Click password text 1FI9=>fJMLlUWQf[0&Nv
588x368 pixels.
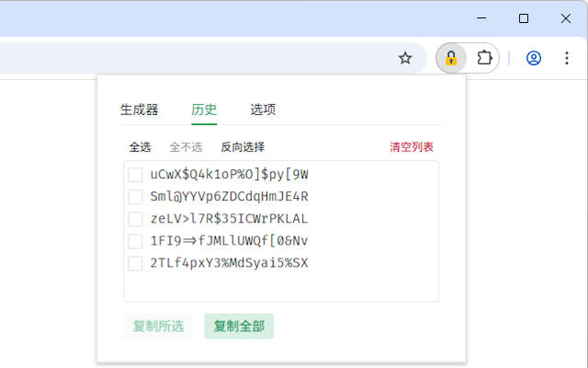(229, 241)
